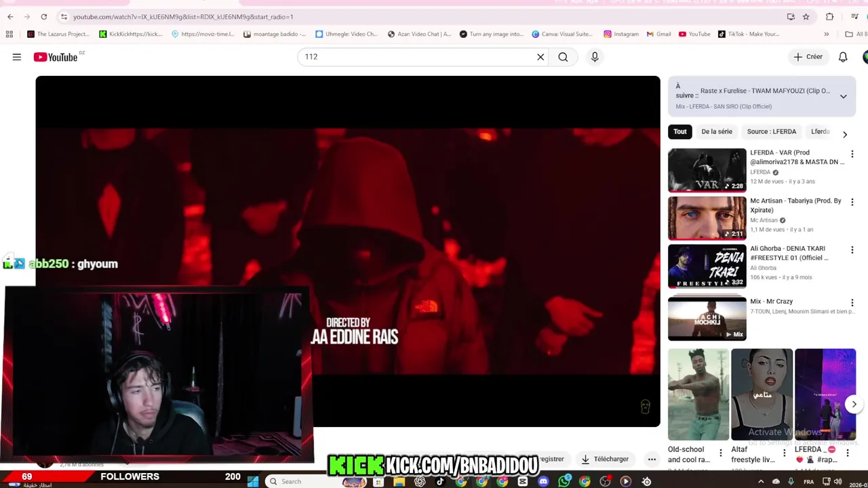Open the TikTok bookmark
This screenshot has height=488, width=868.
[748, 34]
